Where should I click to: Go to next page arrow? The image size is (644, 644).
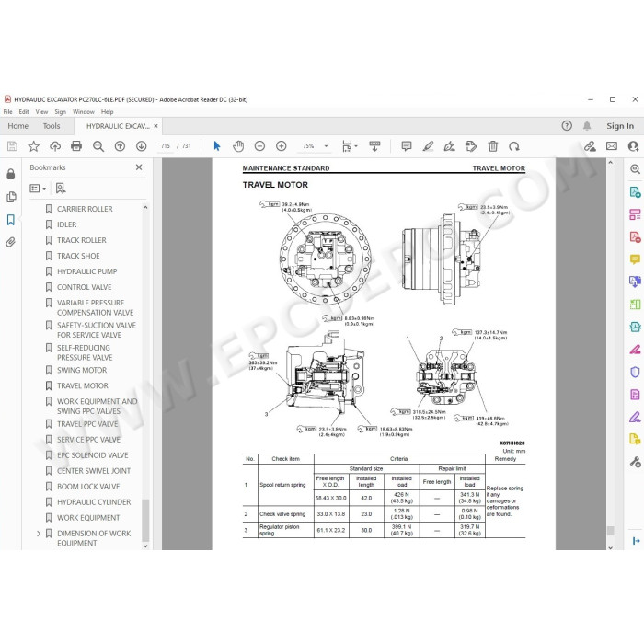[x=142, y=146]
